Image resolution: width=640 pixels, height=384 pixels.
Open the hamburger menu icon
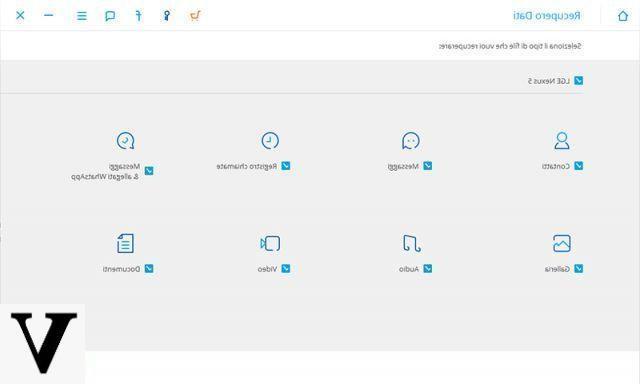[82, 16]
